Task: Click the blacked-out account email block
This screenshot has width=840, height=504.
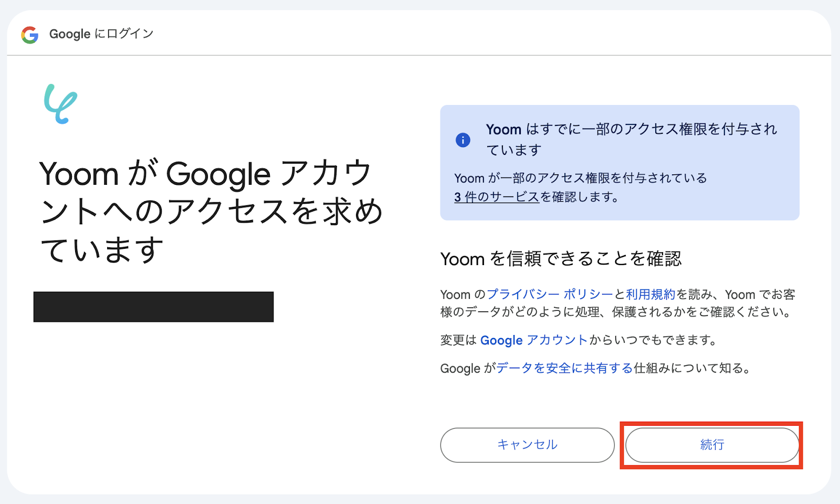Action: [153, 307]
